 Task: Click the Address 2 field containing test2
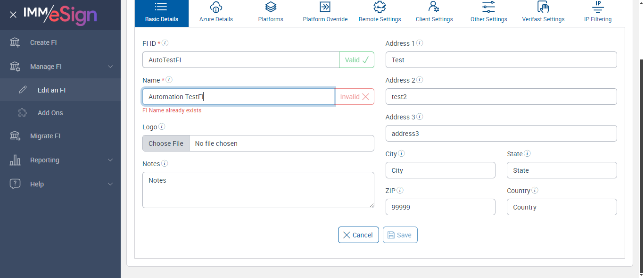(501, 97)
